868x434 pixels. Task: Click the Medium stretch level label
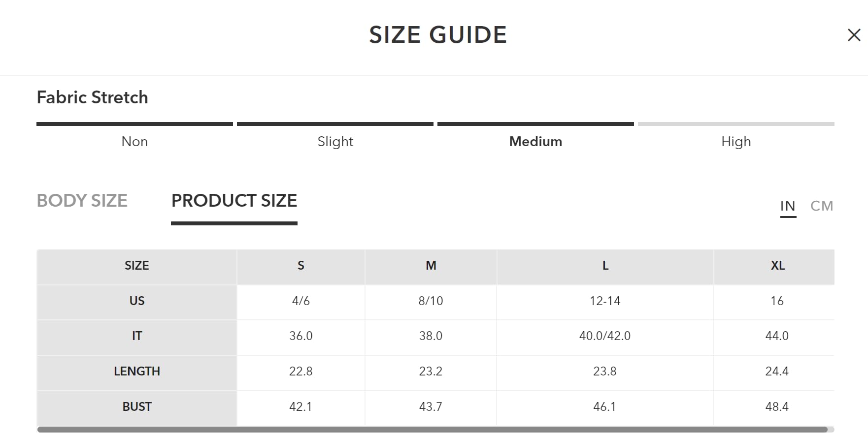point(535,141)
